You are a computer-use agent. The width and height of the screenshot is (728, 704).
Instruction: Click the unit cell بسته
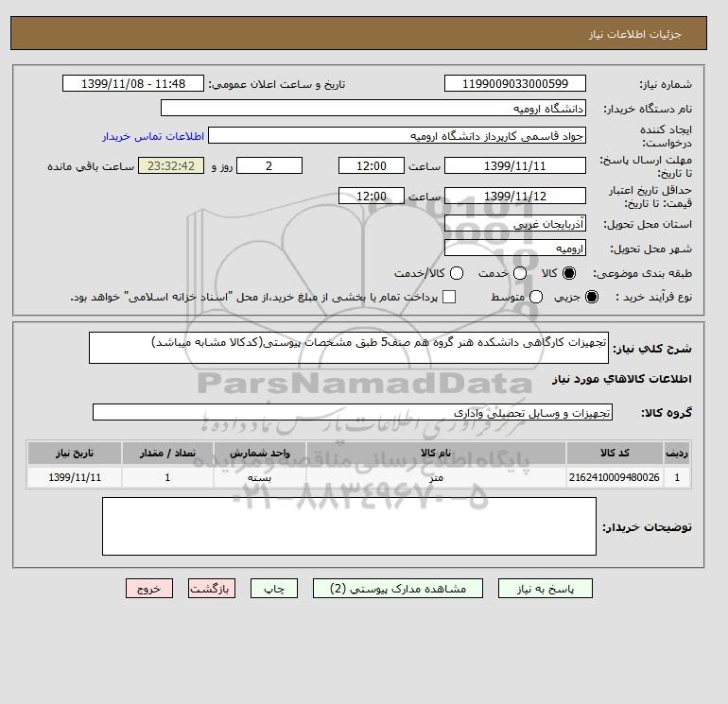click(x=260, y=477)
